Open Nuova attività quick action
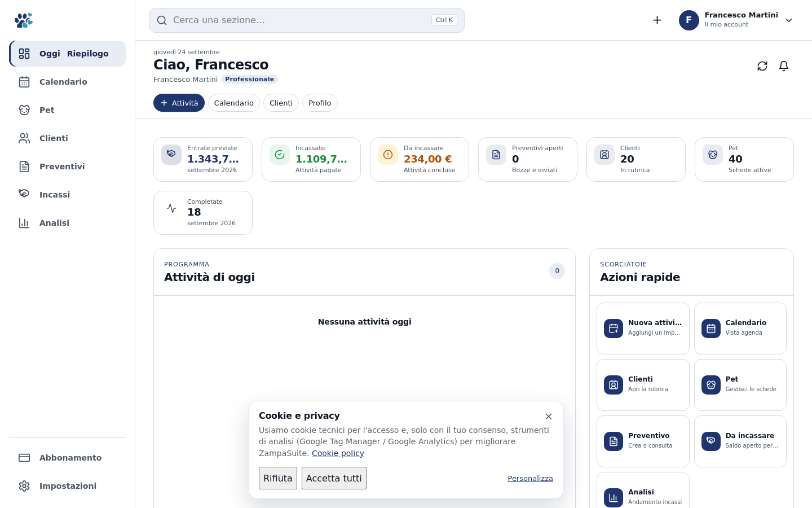 coord(643,329)
